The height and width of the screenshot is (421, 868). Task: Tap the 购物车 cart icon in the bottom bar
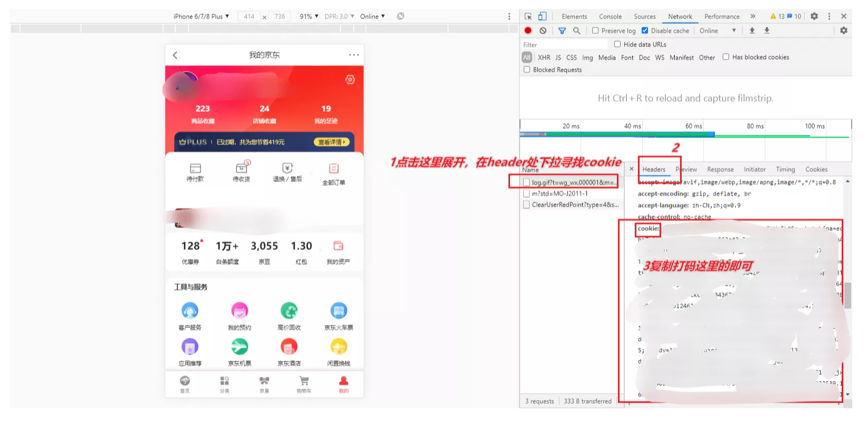click(304, 381)
